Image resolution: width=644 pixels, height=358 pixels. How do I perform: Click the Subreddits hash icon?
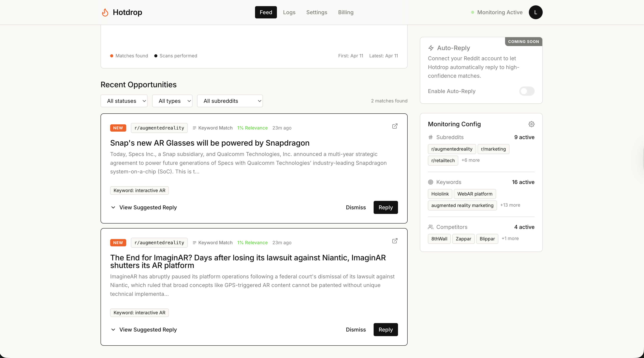[x=430, y=137]
